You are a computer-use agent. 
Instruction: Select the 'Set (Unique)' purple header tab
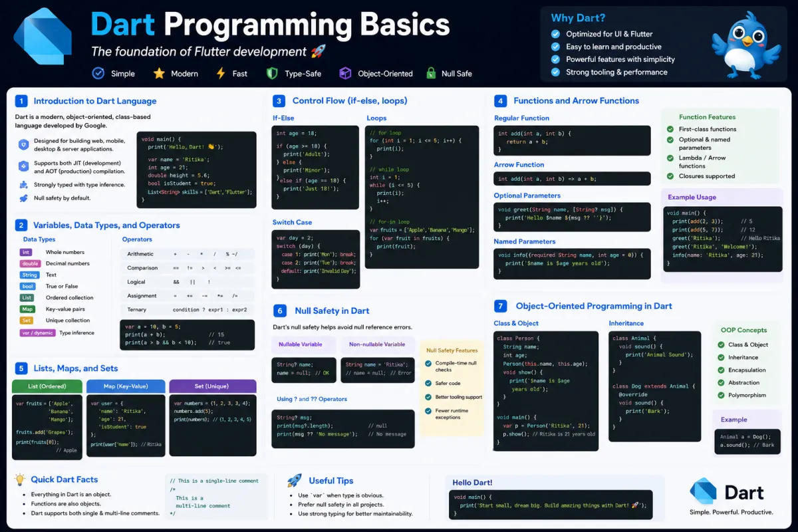213,386
